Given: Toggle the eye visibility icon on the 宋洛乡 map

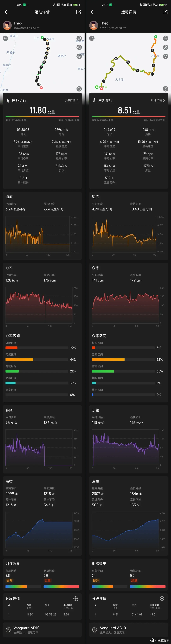Looking at the screenshot, I should pos(79,56).
